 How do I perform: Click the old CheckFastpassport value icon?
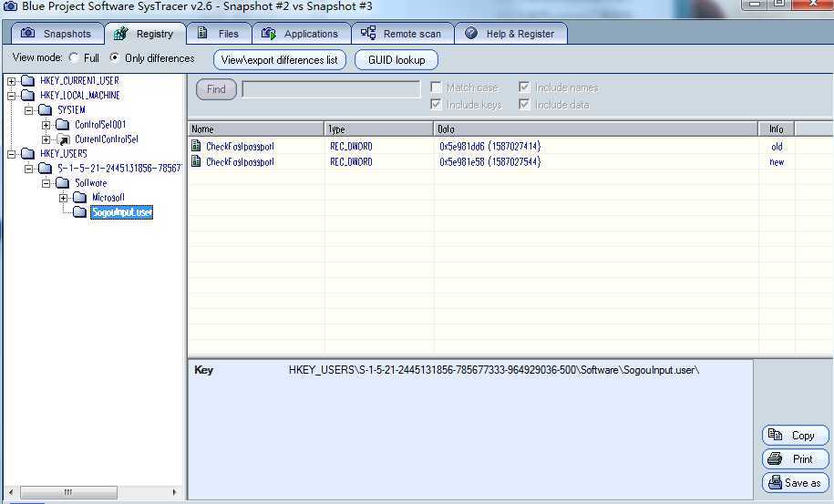pos(196,146)
